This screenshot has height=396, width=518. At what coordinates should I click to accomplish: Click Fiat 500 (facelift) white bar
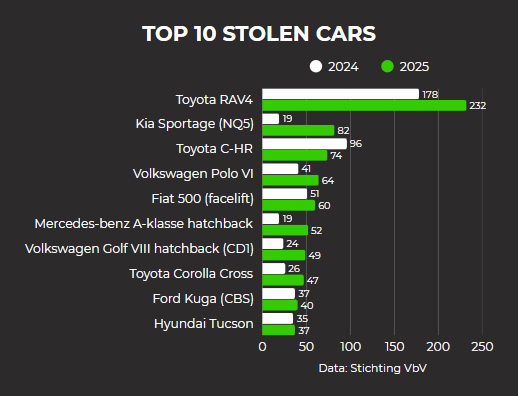click(285, 194)
